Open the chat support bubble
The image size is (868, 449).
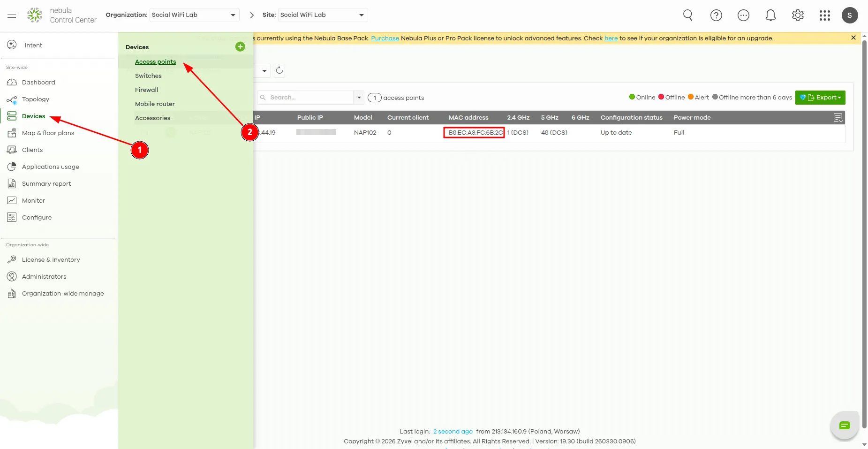click(845, 426)
